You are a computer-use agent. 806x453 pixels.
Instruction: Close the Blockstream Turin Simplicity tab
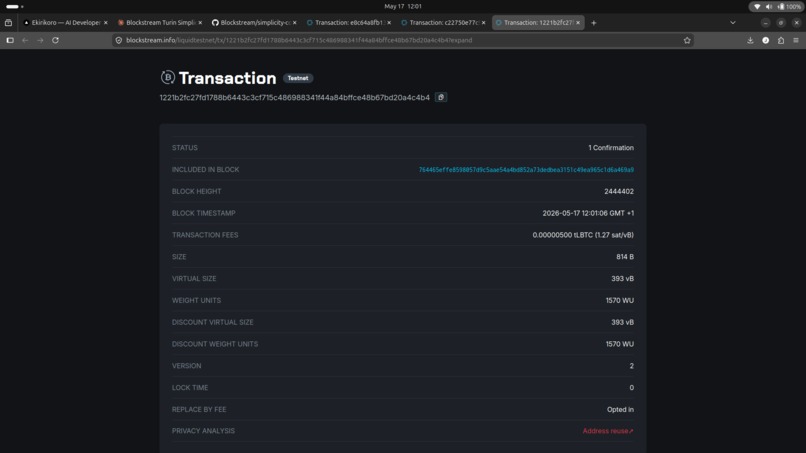(x=200, y=23)
